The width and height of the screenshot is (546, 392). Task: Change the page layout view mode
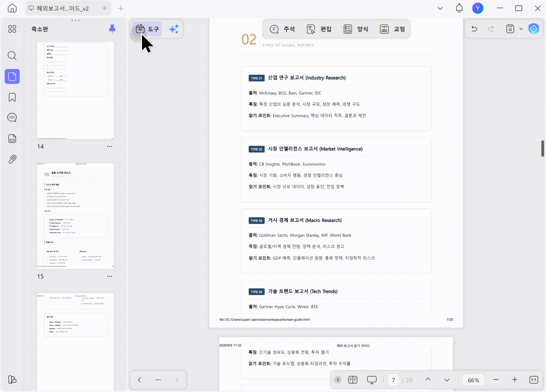(353, 380)
